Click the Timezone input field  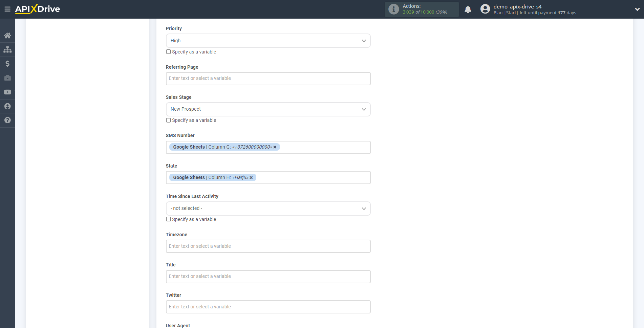pyautogui.click(x=268, y=246)
